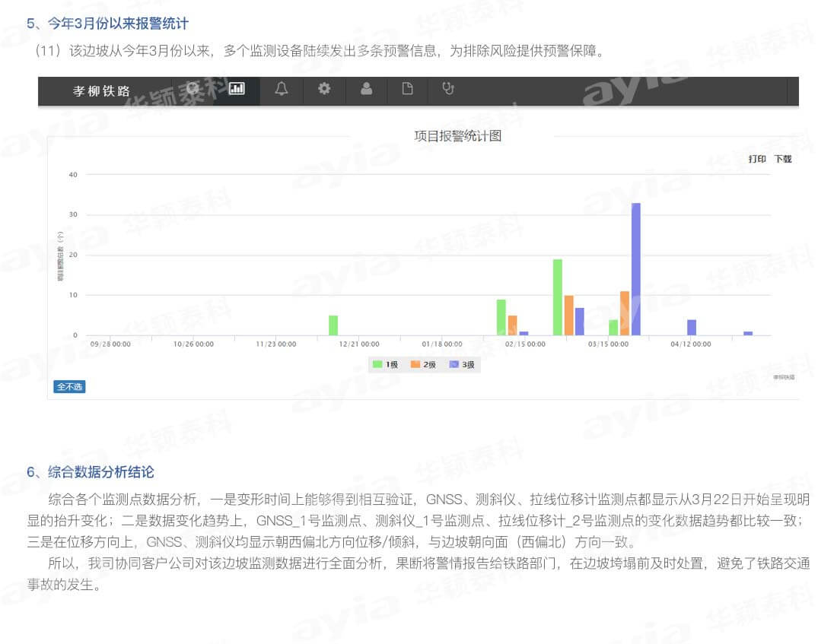Open settings with the gear icon

coord(324,89)
